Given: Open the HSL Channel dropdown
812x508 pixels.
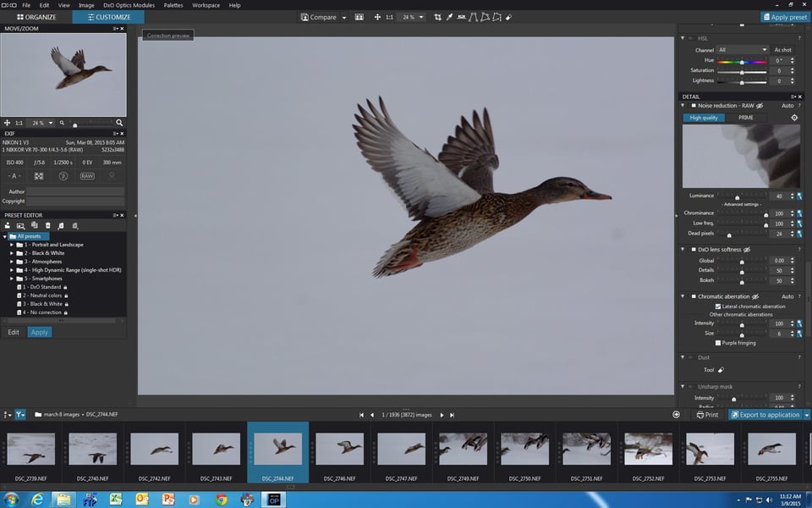Looking at the screenshot, I should click(x=742, y=50).
